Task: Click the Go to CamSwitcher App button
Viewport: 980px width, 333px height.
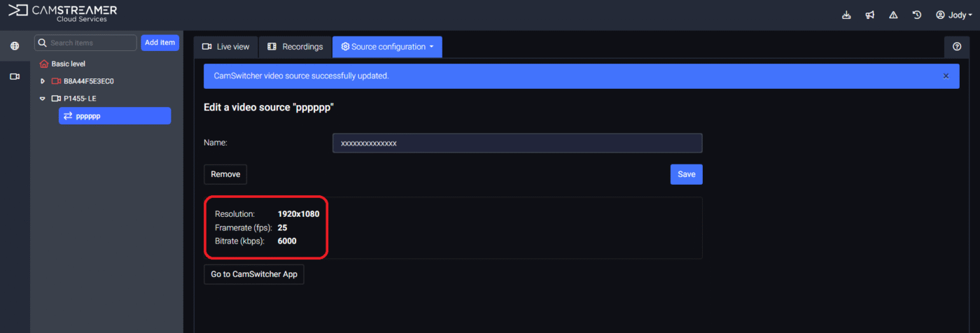Action: coord(254,274)
